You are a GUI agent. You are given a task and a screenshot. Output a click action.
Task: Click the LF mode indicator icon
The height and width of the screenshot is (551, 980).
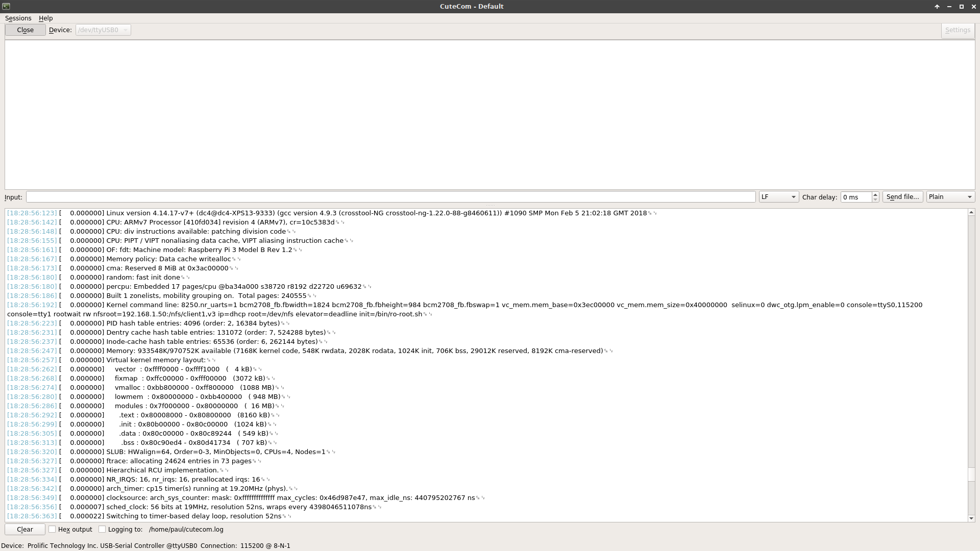click(778, 196)
